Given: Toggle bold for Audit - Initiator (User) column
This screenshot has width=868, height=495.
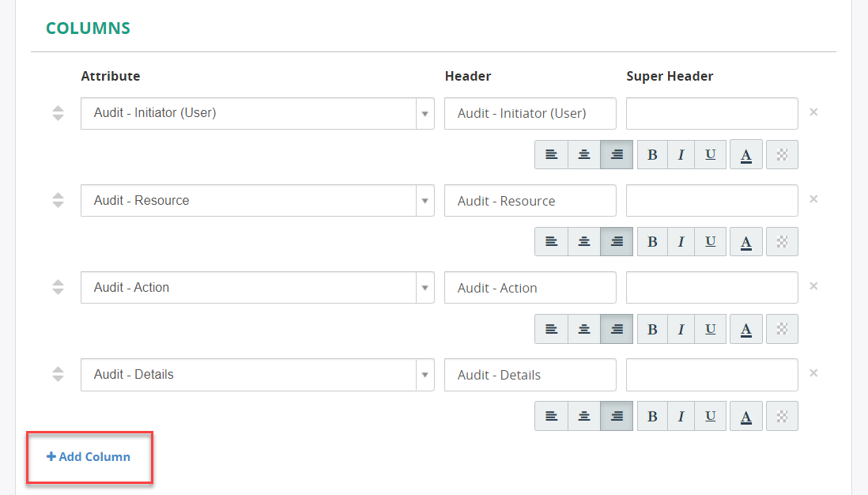Looking at the screenshot, I should (x=653, y=154).
